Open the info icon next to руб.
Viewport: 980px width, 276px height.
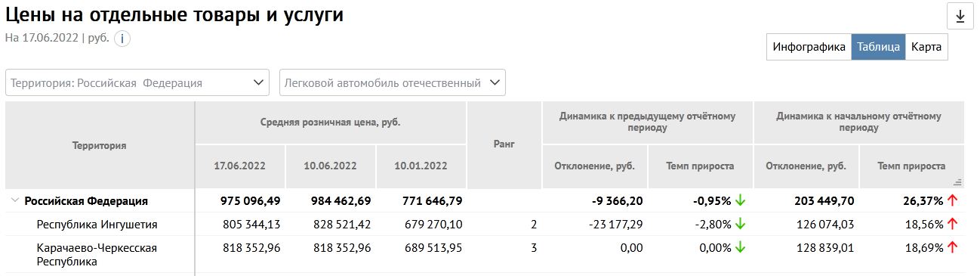pos(122,39)
